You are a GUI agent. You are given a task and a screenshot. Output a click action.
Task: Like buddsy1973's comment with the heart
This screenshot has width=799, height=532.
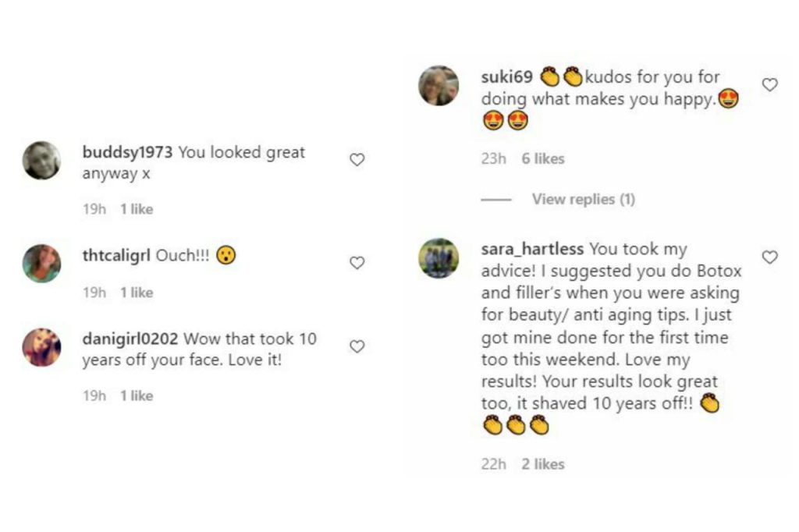tap(357, 160)
